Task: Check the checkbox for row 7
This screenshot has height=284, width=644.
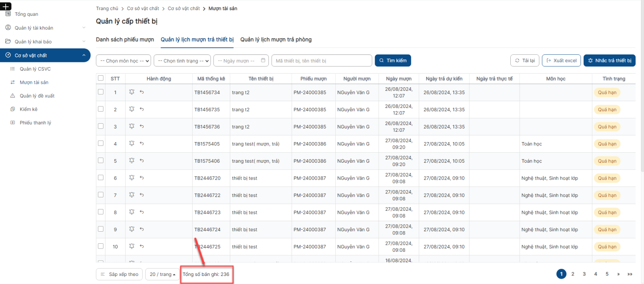Action: pyautogui.click(x=101, y=195)
